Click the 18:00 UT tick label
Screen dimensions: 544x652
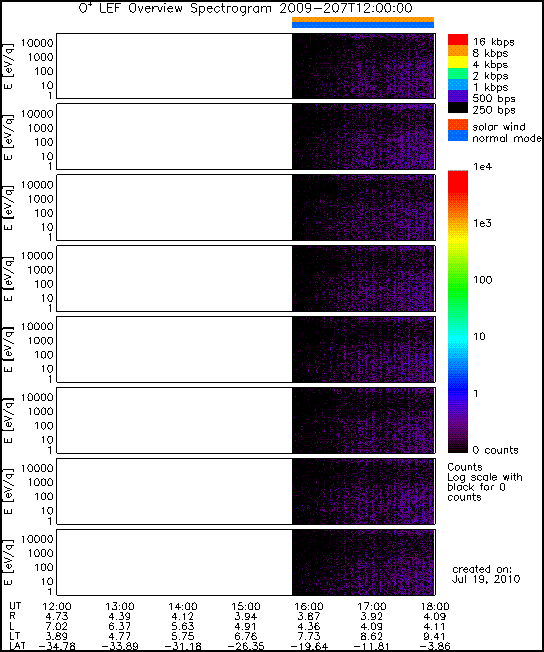coord(435,606)
